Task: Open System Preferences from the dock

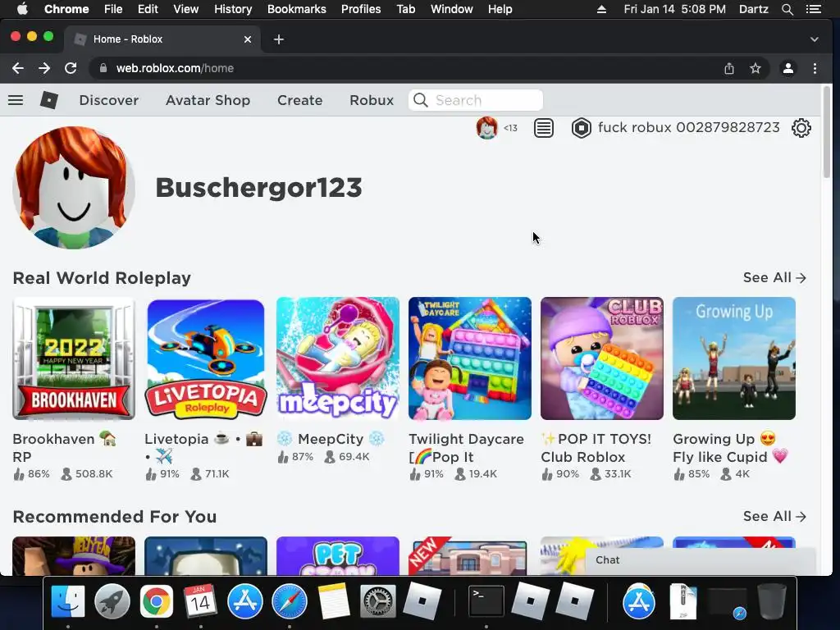Action: [x=377, y=601]
